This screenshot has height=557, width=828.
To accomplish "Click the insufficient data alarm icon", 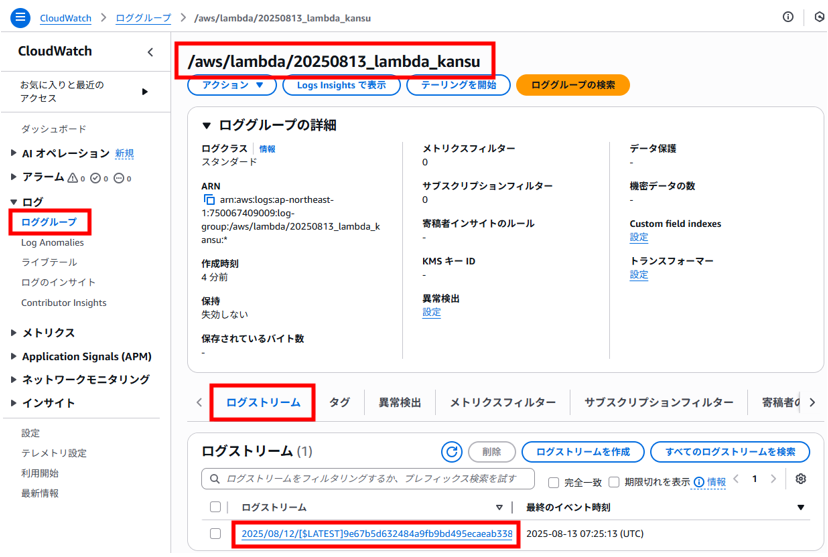I will coord(119,178).
